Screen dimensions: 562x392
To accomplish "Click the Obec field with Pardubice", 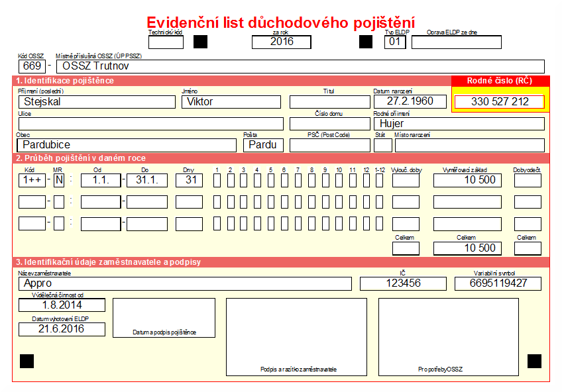I will (x=127, y=145).
